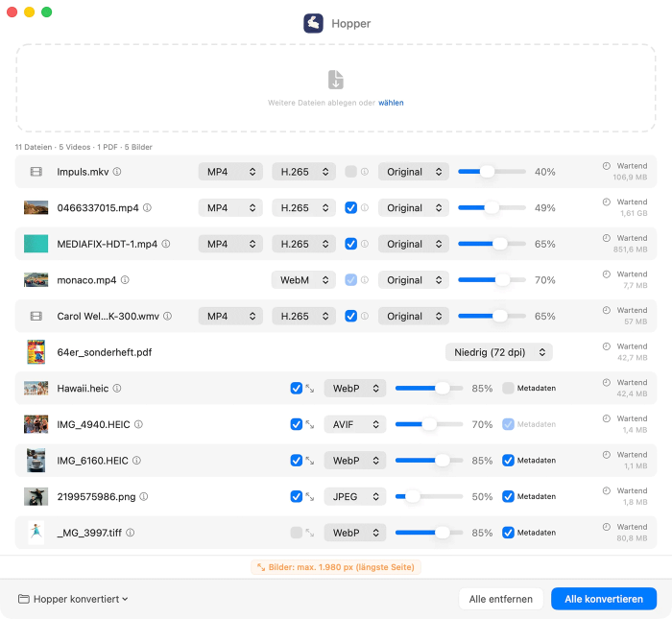Click checkbox info icon in Impuls.mkv row

pyautogui.click(x=365, y=172)
